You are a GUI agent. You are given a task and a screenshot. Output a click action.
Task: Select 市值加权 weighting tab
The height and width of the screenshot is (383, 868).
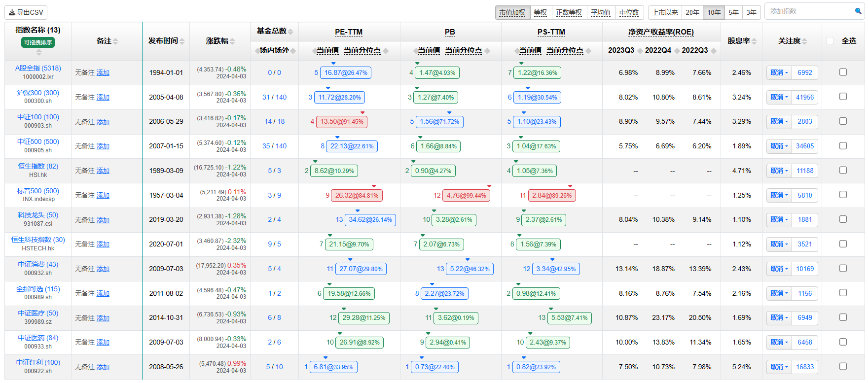512,12
